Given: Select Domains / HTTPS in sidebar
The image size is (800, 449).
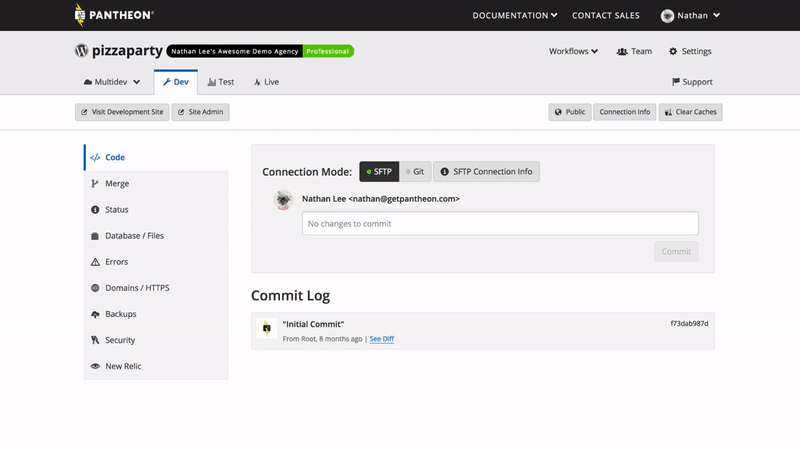Looking at the screenshot, I should (156, 288).
